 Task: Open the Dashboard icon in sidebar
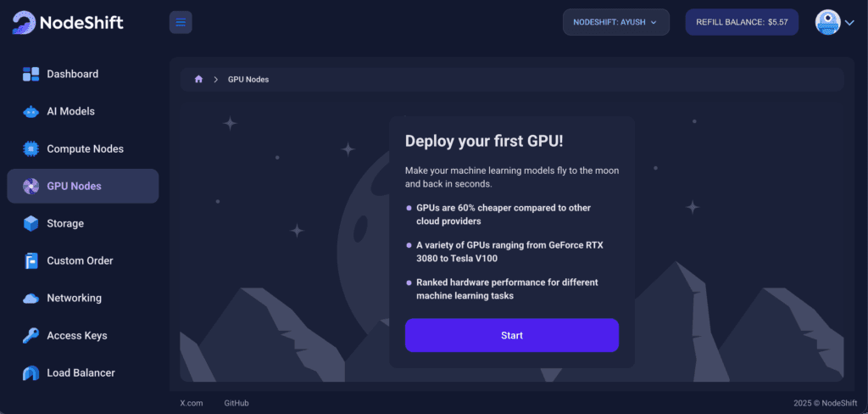31,74
